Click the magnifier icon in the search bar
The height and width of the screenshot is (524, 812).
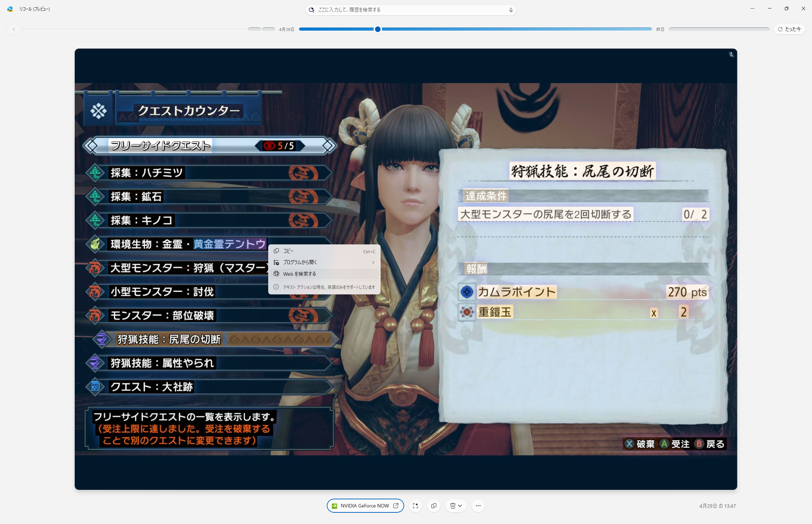click(311, 10)
